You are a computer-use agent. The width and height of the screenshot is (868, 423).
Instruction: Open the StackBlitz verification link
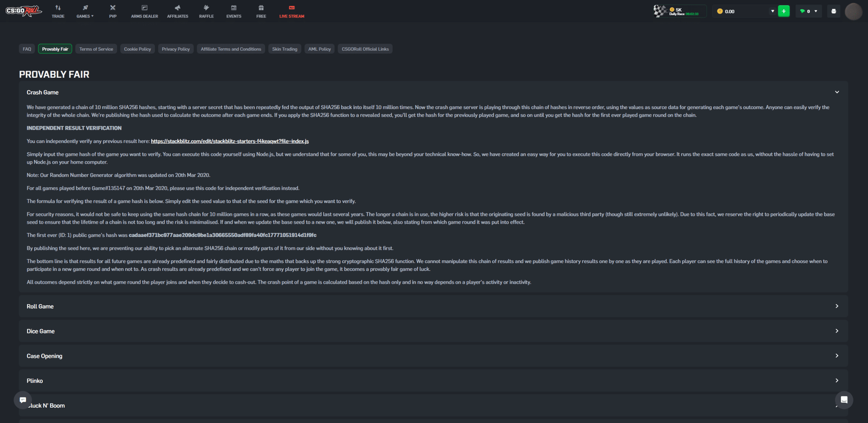(x=229, y=141)
